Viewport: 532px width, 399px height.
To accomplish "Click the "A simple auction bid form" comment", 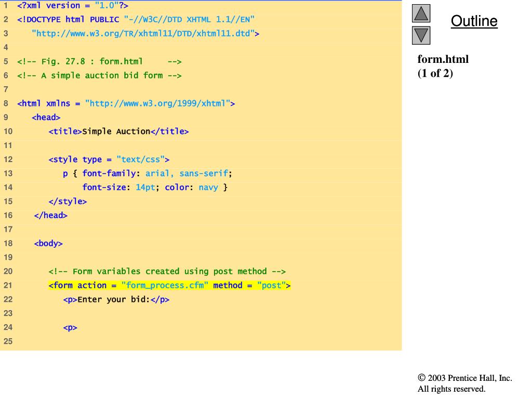I will [99, 75].
